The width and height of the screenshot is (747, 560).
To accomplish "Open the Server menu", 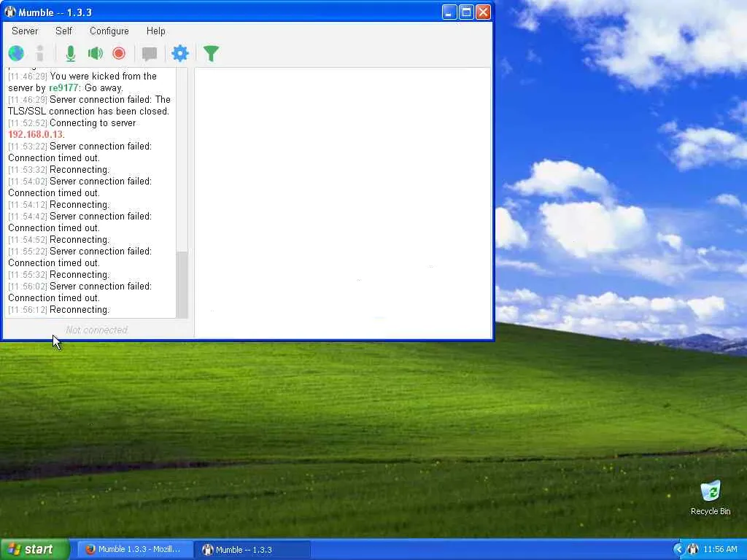I will (25, 31).
